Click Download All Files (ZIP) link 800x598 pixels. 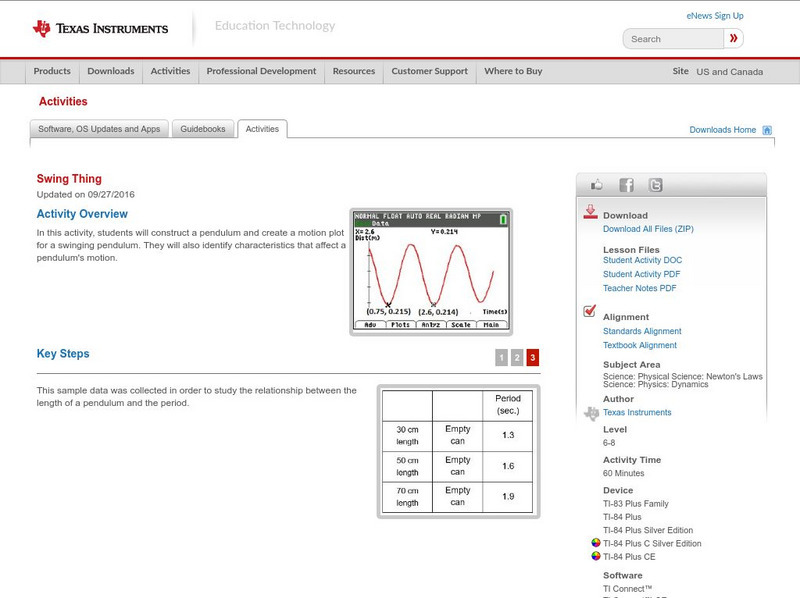tap(649, 229)
